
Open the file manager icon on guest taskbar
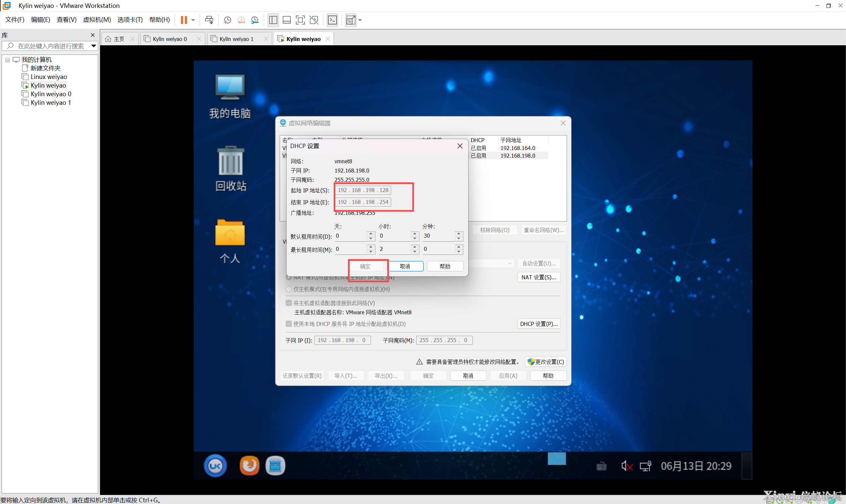[x=275, y=466]
